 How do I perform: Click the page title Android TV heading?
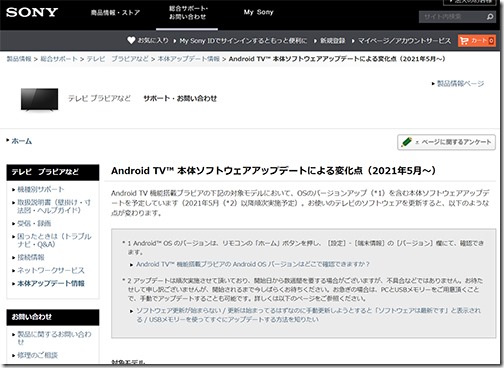point(273,171)
